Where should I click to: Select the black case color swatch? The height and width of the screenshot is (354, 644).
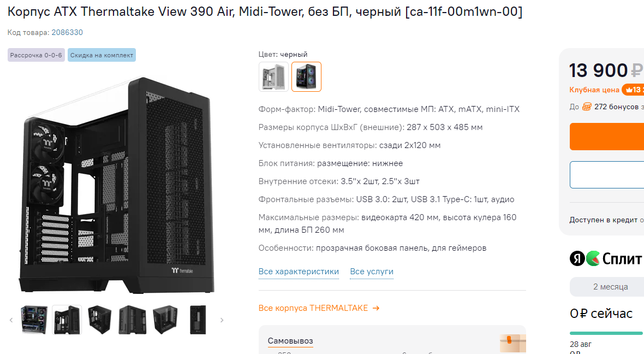[x=306, y=76]
